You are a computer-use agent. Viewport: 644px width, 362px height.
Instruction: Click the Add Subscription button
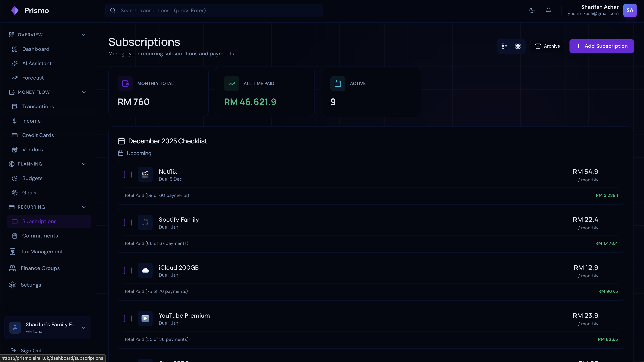coord(601,46)
